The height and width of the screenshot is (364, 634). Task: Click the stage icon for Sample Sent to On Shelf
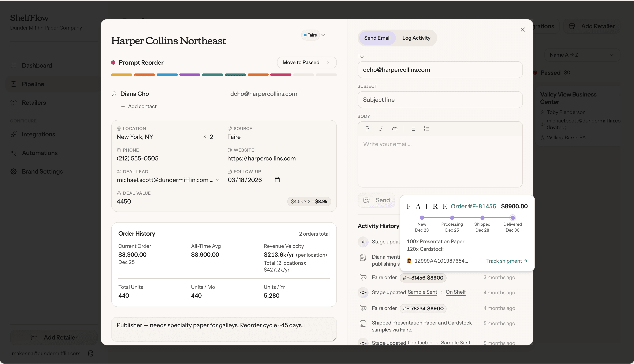pyautogui.click(x=363, y=292)
